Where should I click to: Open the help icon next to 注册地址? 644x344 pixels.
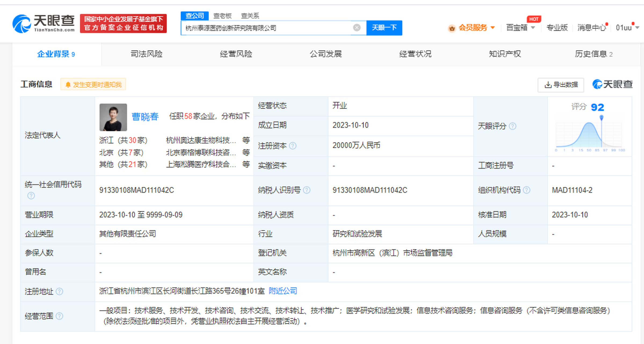tap(59, 291)
